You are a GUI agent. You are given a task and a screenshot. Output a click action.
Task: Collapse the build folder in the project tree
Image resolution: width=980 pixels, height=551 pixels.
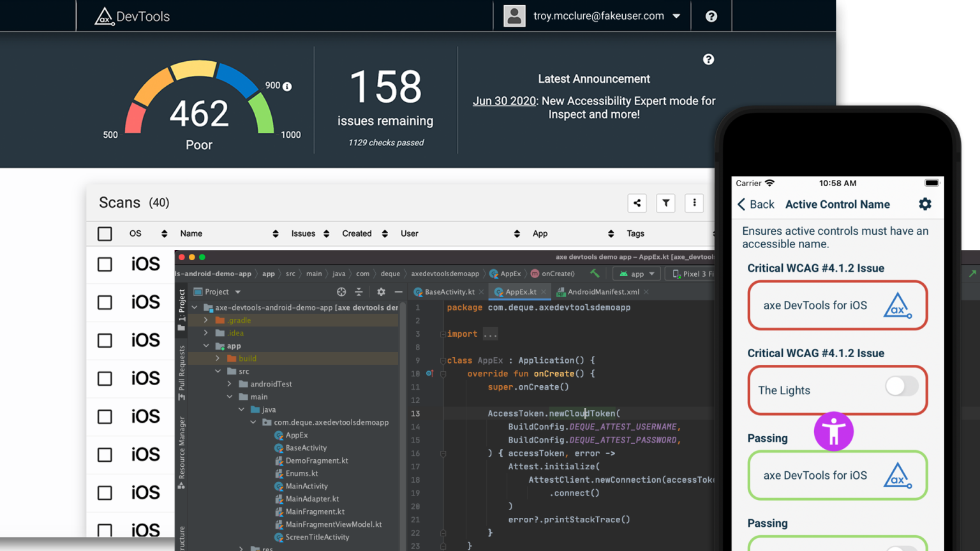[218, 358]
